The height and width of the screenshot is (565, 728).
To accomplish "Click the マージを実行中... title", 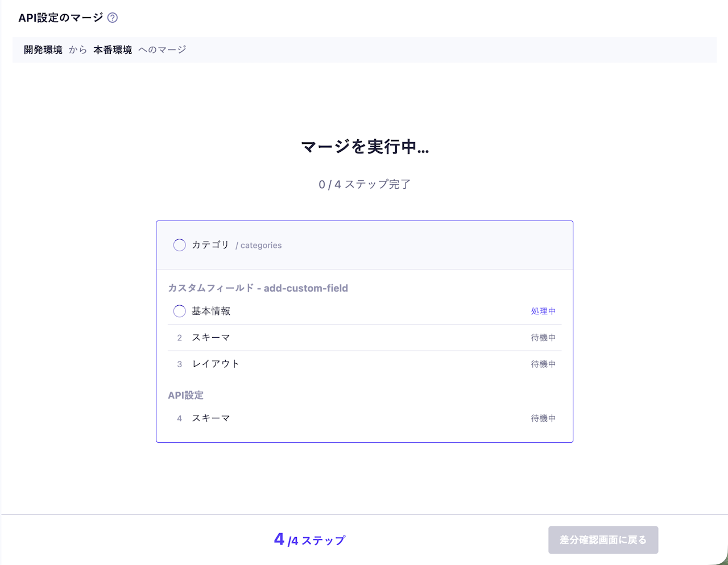I will pyautogui.click(x=365, y=147).
